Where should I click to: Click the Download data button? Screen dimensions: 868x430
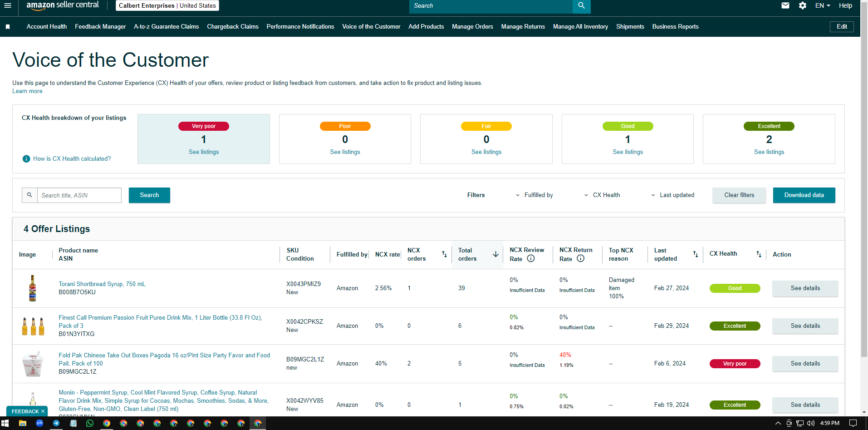point(804,195)
